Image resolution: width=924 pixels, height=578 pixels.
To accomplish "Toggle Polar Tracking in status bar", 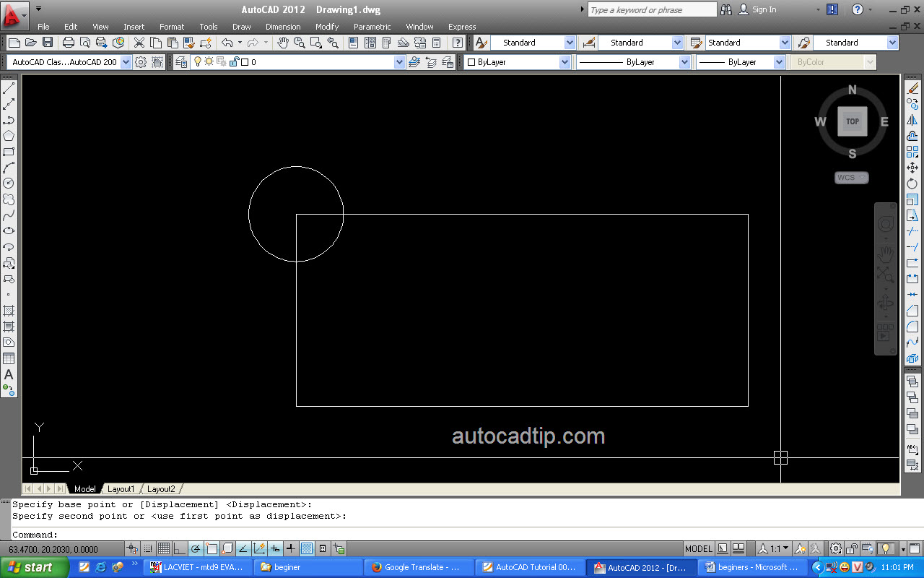I will (x=196, y=548).
